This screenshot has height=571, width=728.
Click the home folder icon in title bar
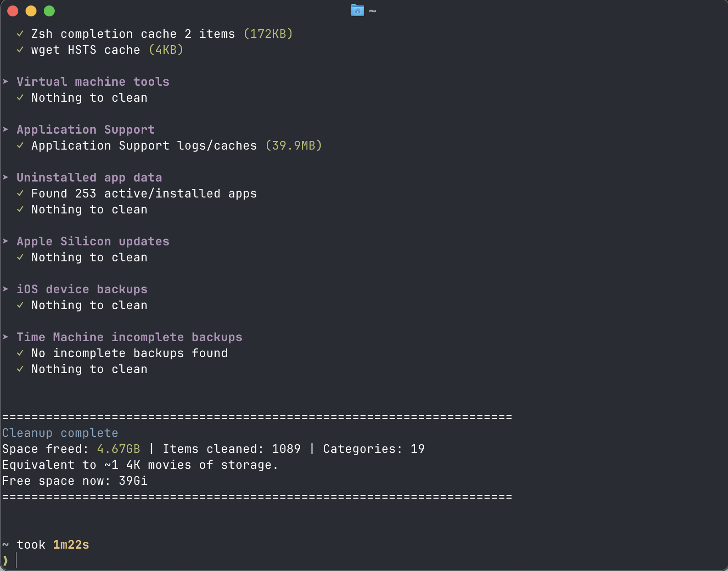pos(357,10)
